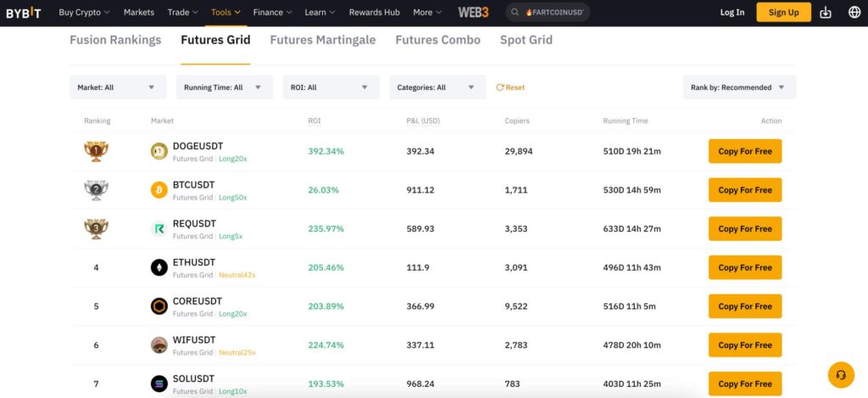Click the BTCUSDT market name
The width and height of the screenshot is (868, 398).
[194, 185]
